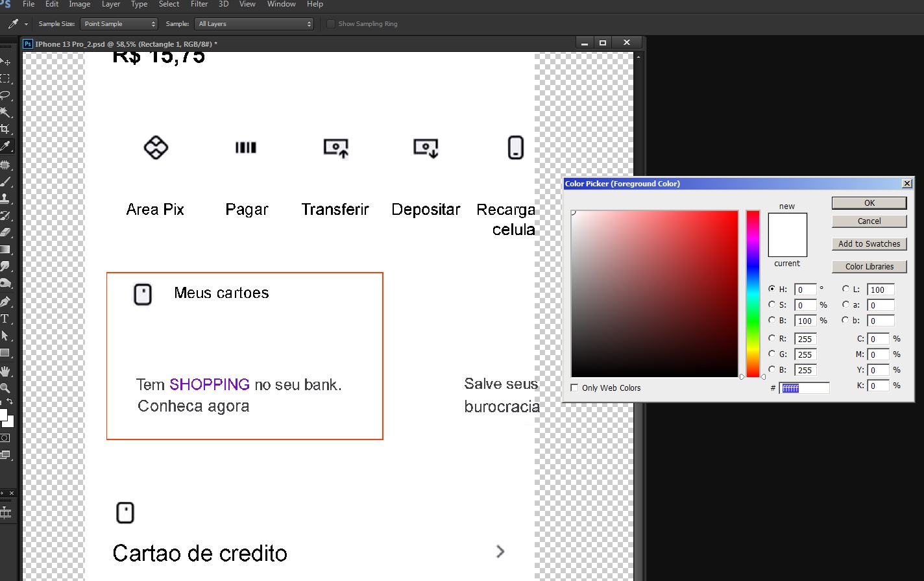Select the G green radio button

(772, 354)
